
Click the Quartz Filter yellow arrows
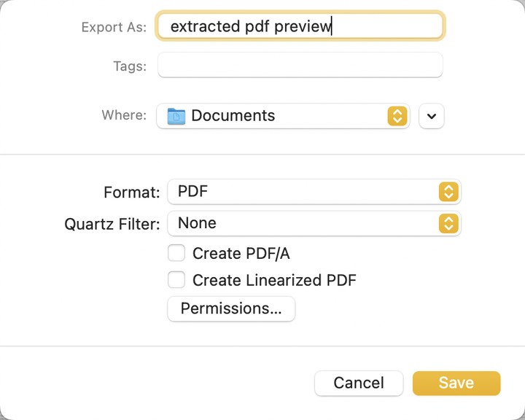(x=448, y=223)
